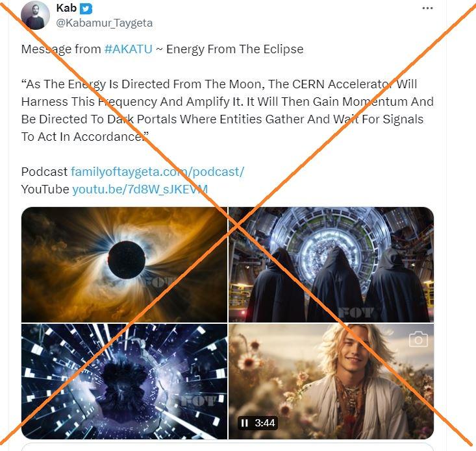Screen dimensions: 476x451
Task: Open the dark portal tunnel image
Action: pyautogui.click(x=124, y=382)
